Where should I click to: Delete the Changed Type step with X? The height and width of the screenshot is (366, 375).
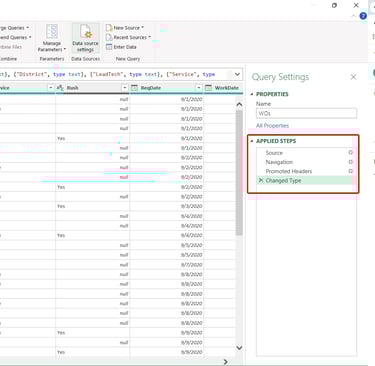(x=261, y=180)
